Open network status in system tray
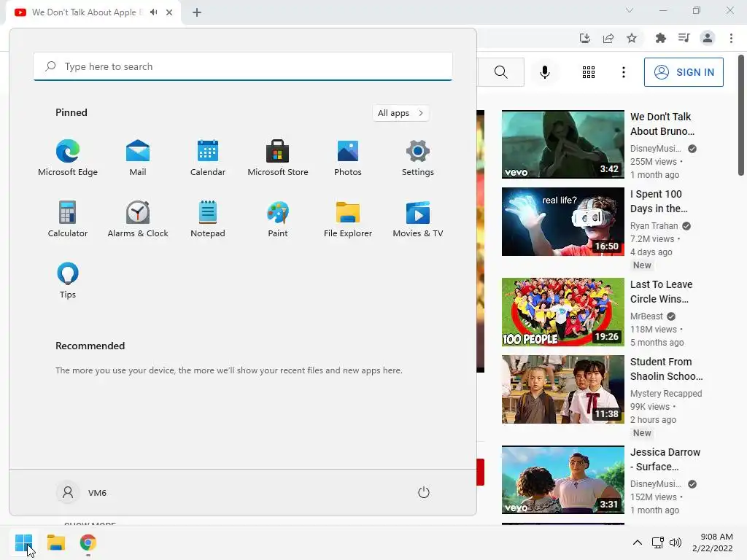This screenshot has width=747, height=560. point(658,542)
